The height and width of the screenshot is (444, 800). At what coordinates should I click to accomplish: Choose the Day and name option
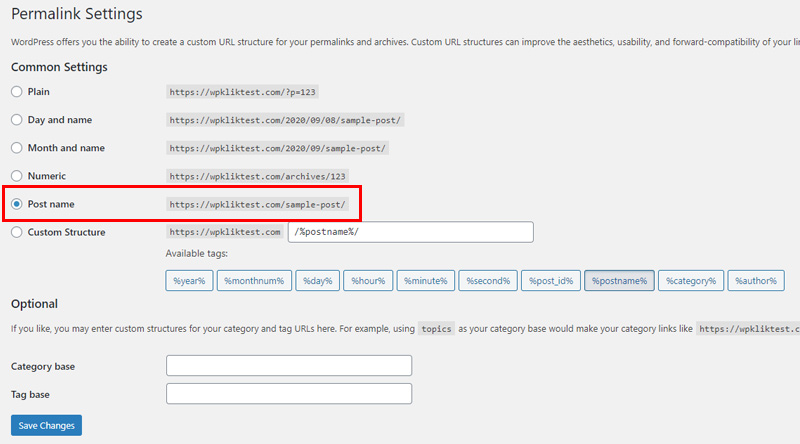click(17, 120)
